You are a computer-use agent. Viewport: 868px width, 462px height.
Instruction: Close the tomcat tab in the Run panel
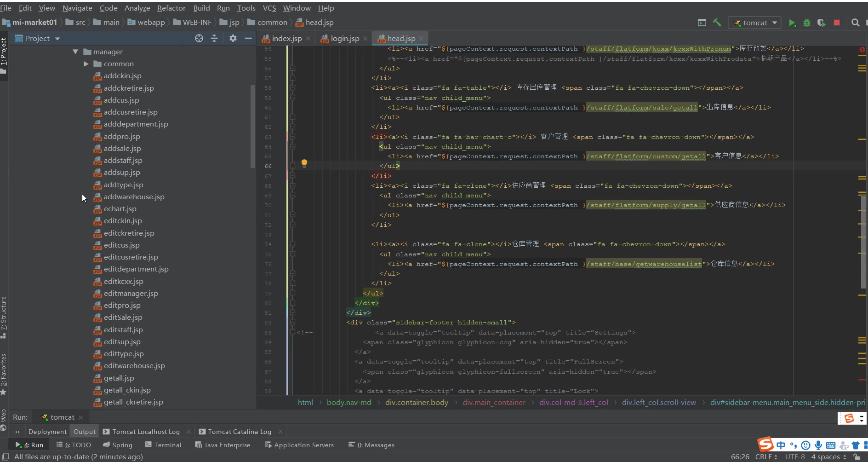81,417
